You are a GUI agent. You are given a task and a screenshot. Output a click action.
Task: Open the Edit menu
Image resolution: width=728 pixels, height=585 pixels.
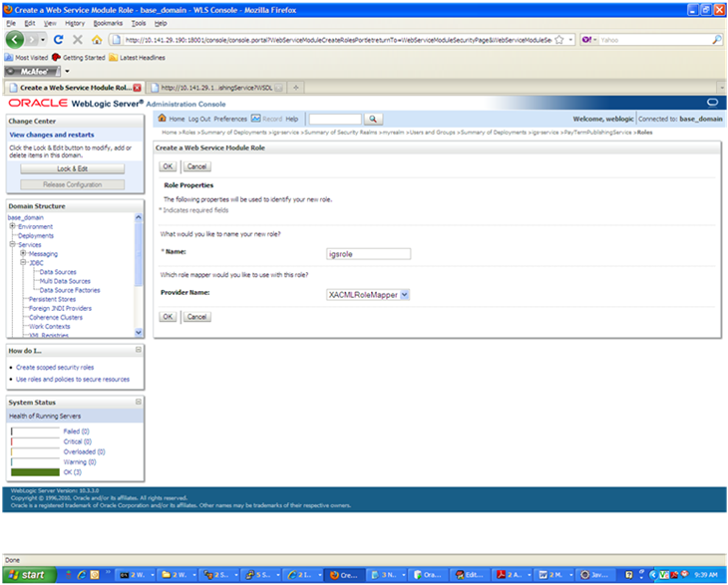pos(30,23)
